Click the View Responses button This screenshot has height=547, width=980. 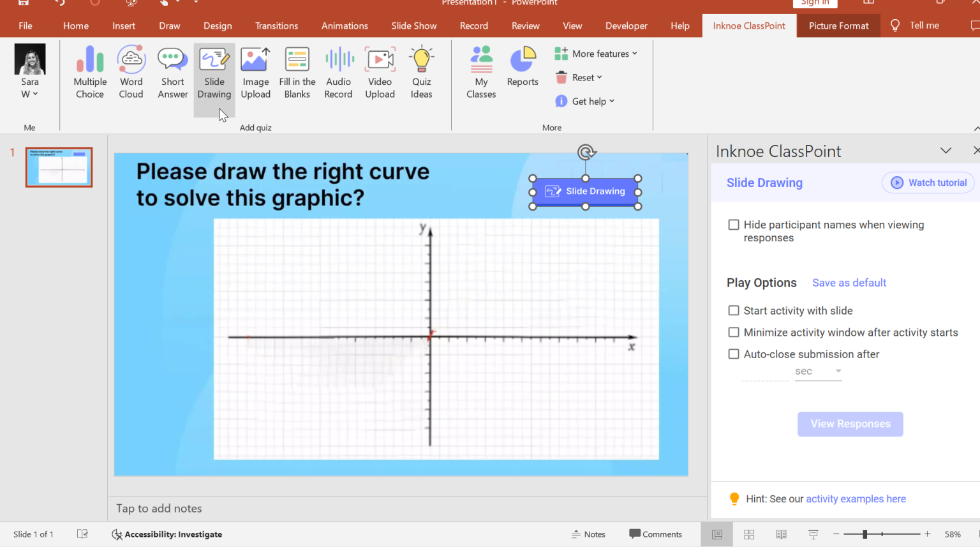tap(850, 424)
